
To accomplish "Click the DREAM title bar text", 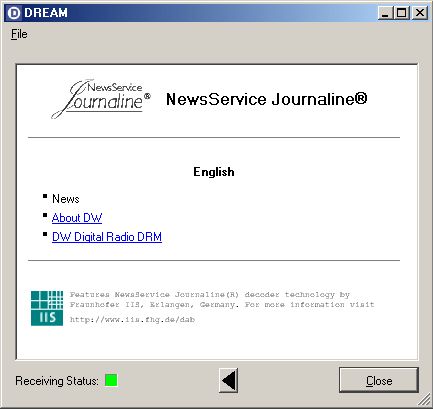I will click(46, 13).
